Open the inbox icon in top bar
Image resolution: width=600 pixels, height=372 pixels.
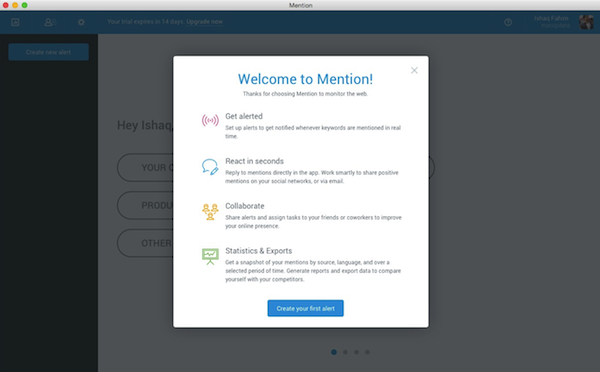click(x=15, y=22)
